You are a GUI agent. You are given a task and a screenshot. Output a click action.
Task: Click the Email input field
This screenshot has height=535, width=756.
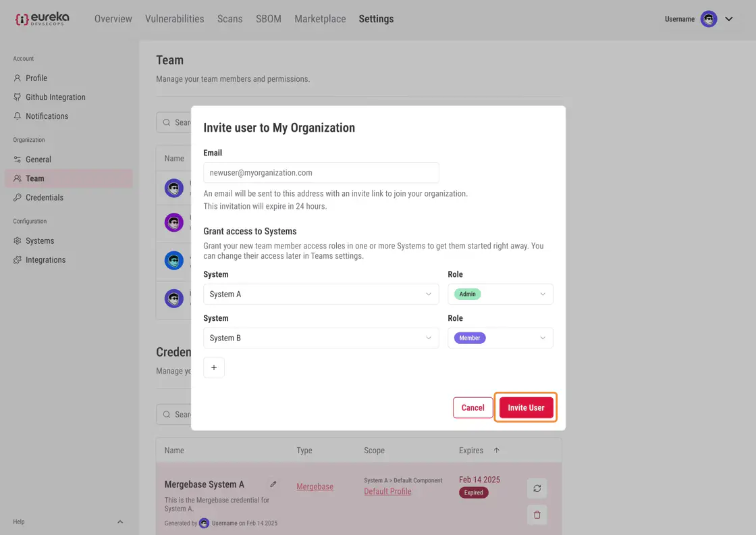click(321, 173)
